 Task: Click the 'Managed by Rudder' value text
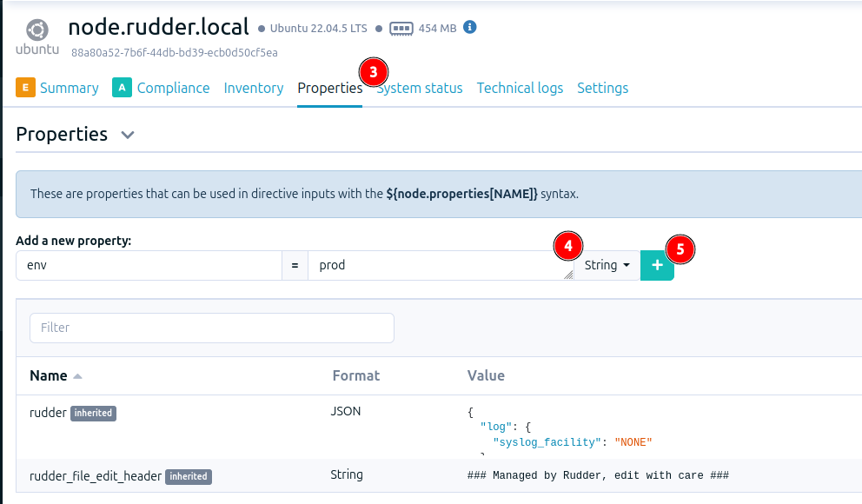(598, 475)
